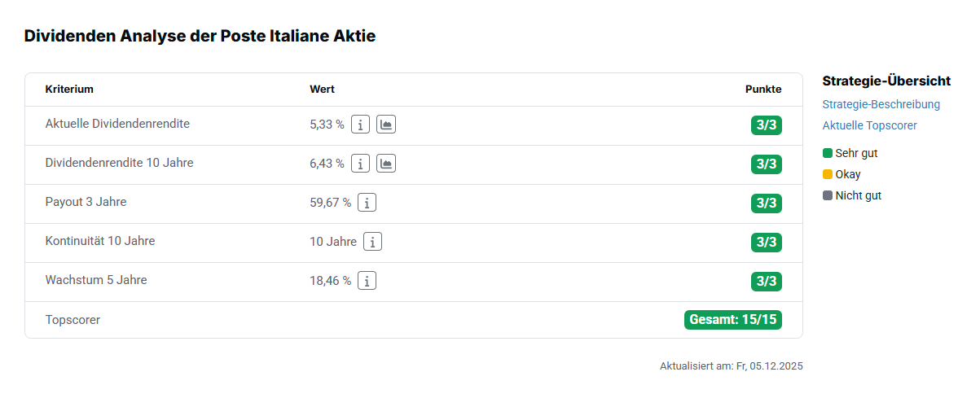Open chart icon for Aktuelle Dividendenrendite

(x=386, y=125)
